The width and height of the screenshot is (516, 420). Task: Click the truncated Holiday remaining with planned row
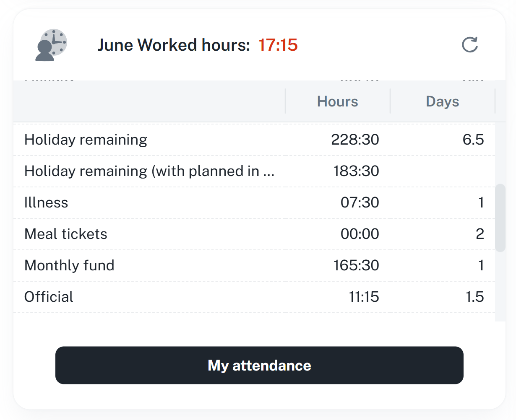pyautogui.click(x=149, y=171)
